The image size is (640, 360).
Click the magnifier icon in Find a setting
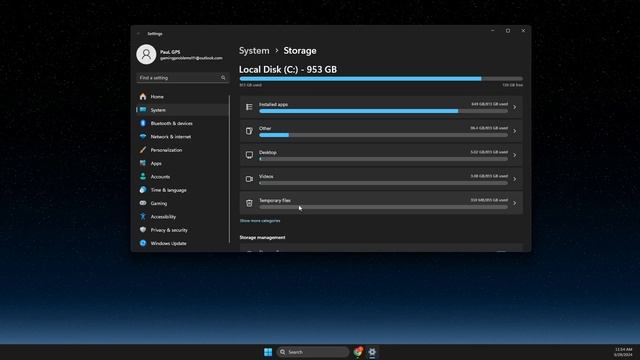[223, 78]
